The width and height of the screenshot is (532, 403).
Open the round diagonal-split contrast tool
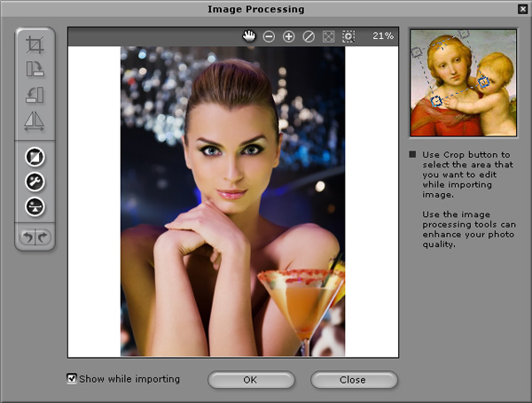pos(35,157)
